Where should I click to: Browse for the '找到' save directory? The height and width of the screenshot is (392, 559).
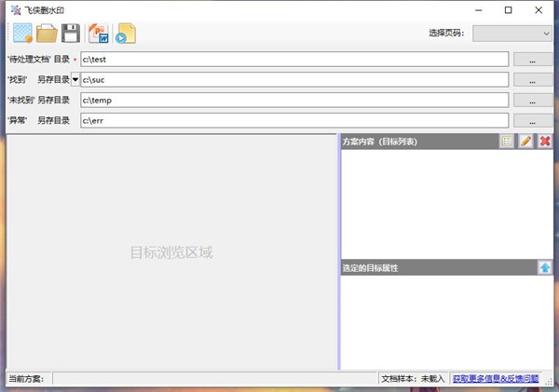pyautogui.click(x=532, y=80)
